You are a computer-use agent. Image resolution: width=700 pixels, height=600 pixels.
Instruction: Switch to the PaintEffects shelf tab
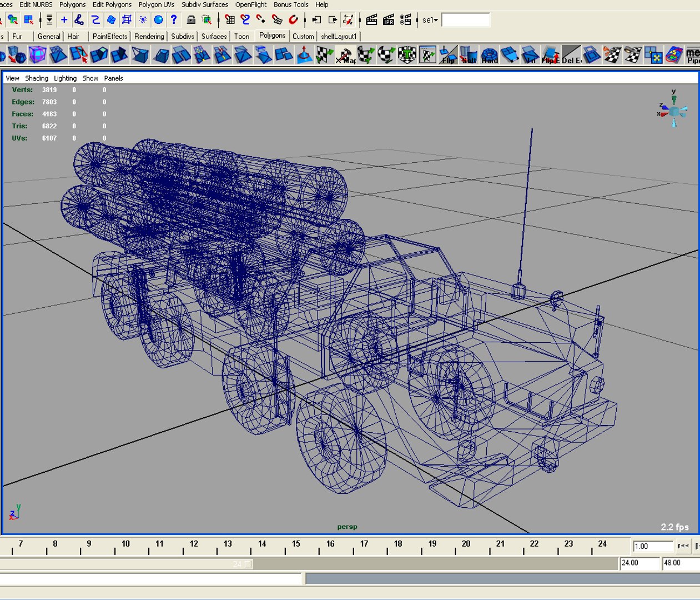[x=110, y=36]
